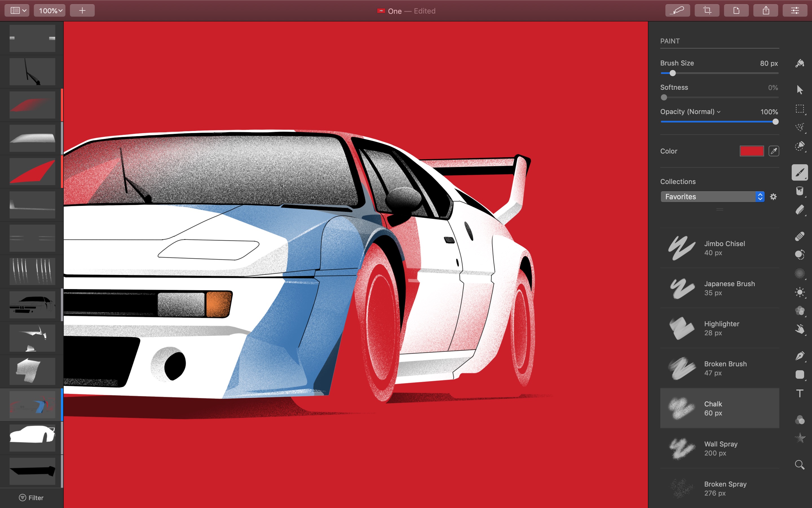Image resolution: width=812 pixels, height=508 pixels.
Task: Open the brush collections gear menu
Action: 773,196
